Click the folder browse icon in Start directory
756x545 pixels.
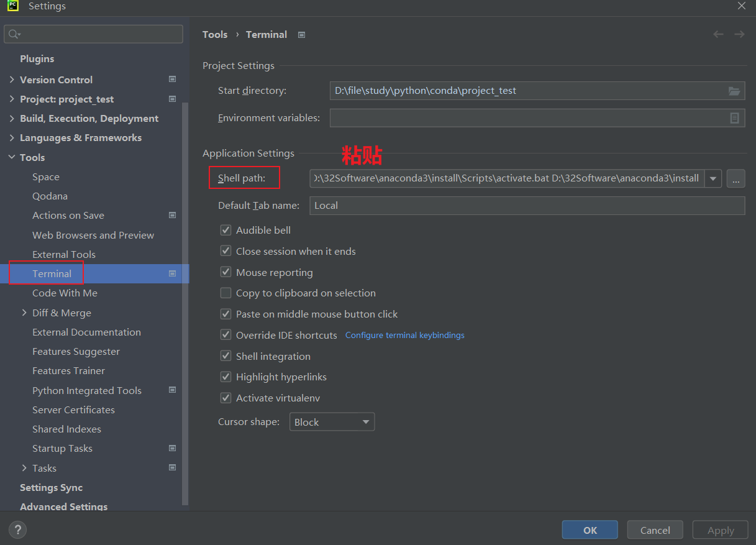[734, 91]
